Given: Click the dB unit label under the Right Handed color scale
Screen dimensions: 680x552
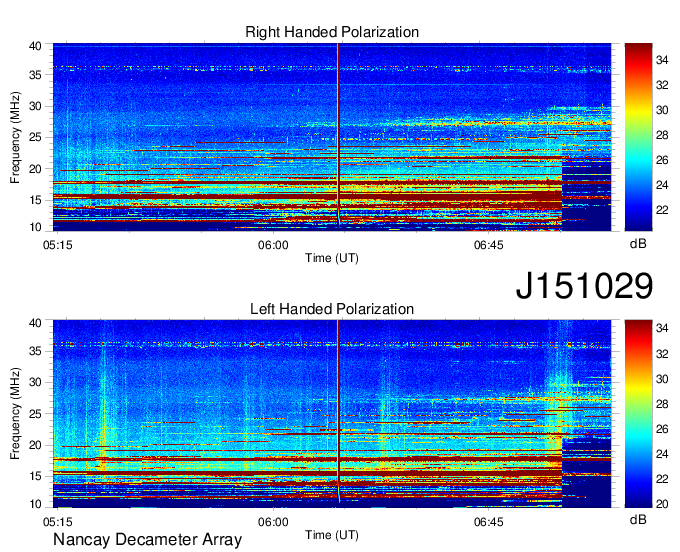Looking at the screenshot, I should (x=638, y=244).
